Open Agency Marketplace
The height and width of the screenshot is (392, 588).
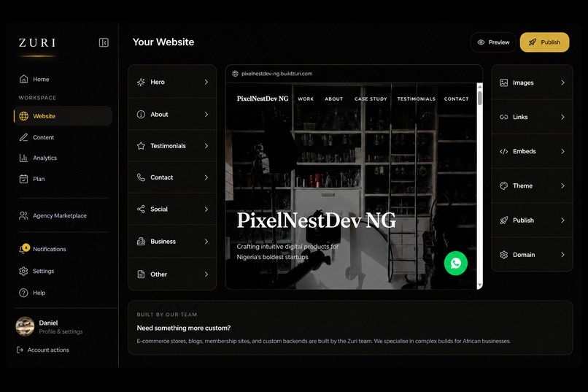tap(63, 215)
